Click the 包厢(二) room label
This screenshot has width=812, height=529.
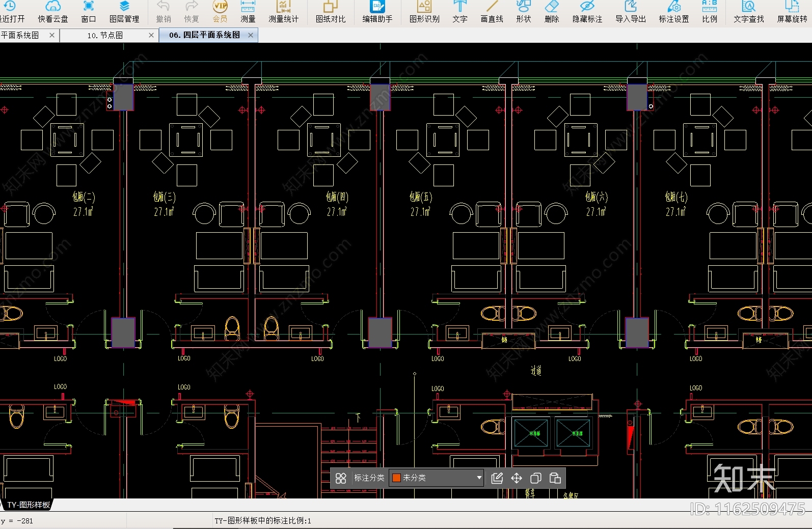(84, 197)
